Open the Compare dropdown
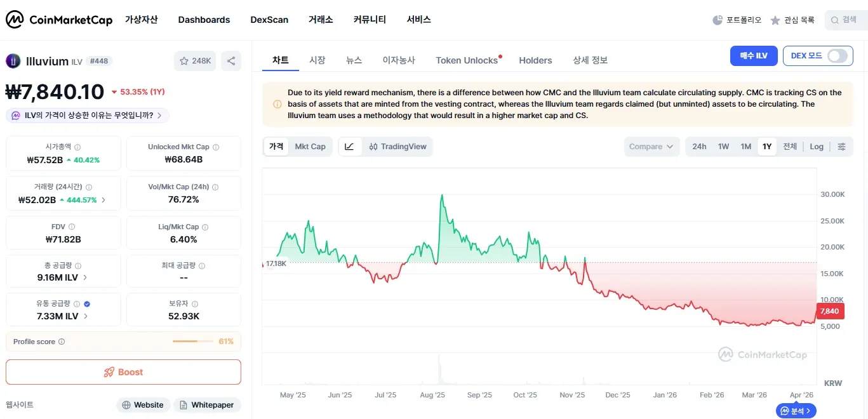The image size is (868, 419). pos(651,147)
